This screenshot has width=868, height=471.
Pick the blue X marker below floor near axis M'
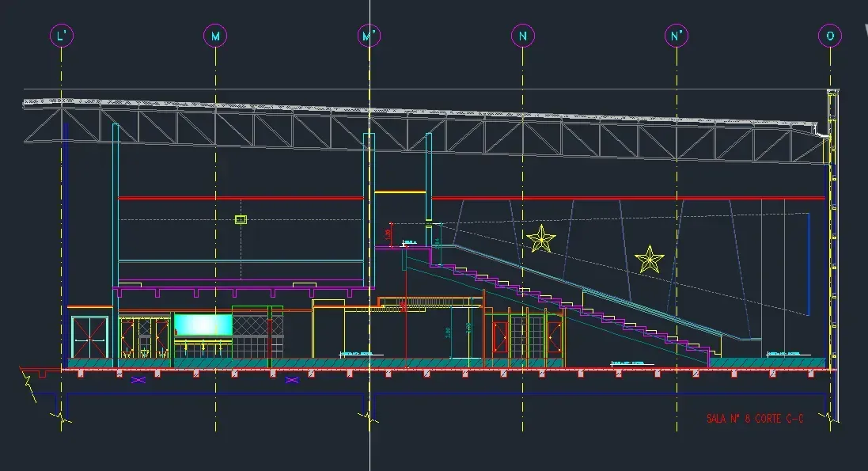(292, 380)
